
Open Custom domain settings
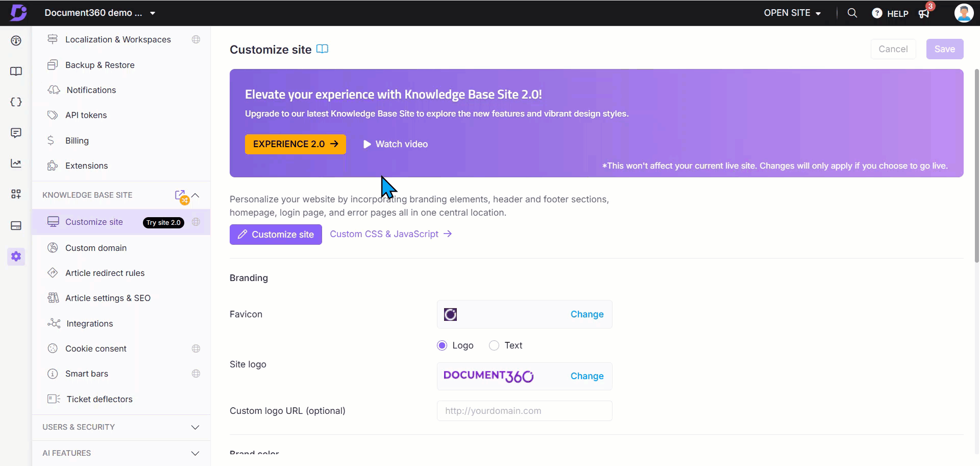(95, 248)
